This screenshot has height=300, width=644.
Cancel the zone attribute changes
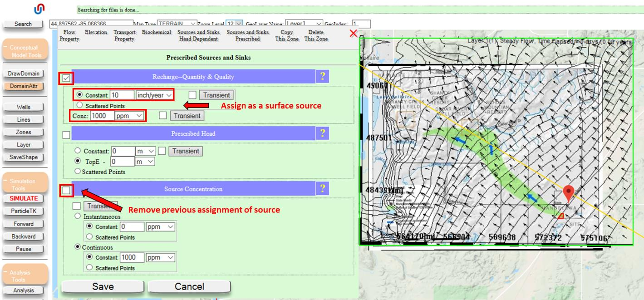click(x=189, y=286)
